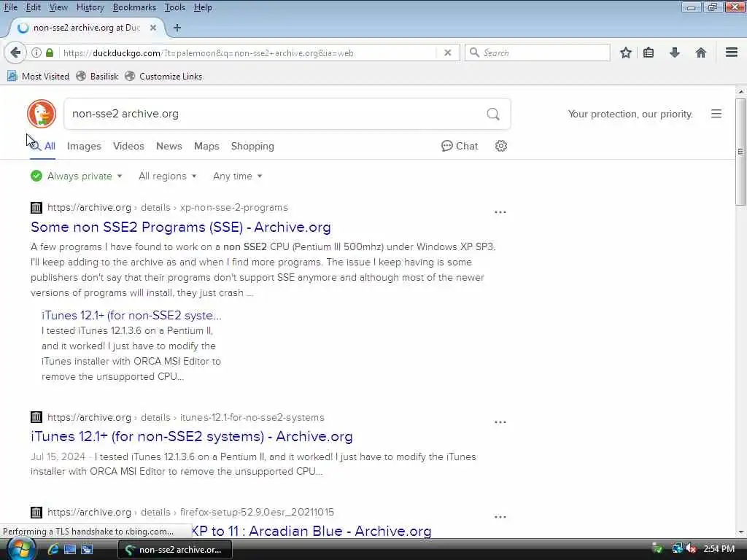Open Some non SSE2 Programs (SSE) link
This screenshot has width=747, height=560.
[181, 227]
